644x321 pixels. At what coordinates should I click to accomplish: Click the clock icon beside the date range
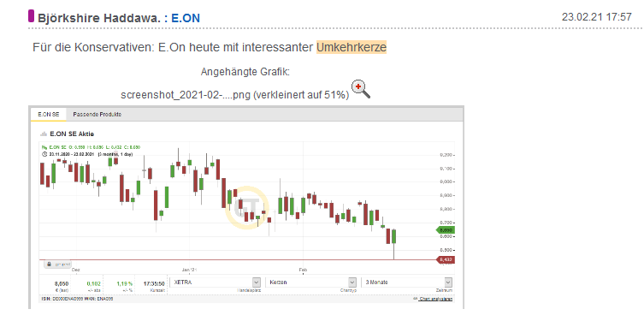coord(44,154)
